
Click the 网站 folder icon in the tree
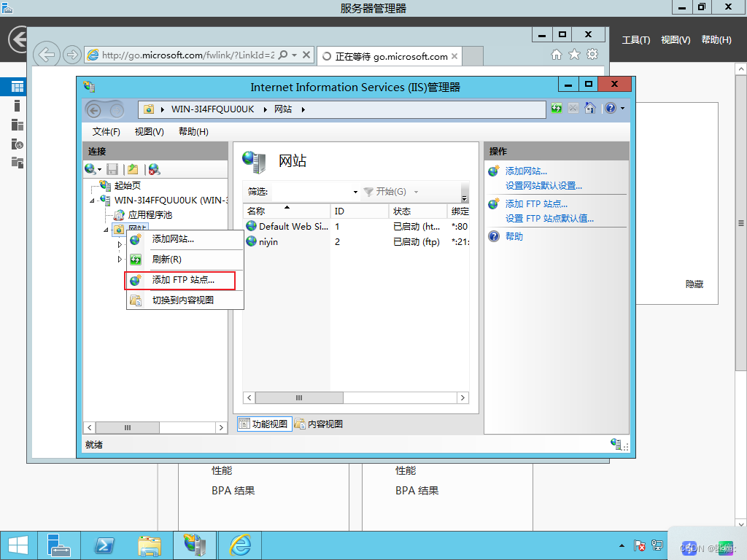(119, 230)
